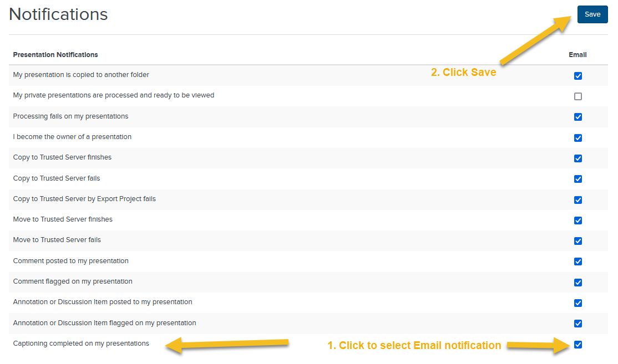This screenshot has width=618, height=364.
Task: Select the Captioning completed row label
Action: point(80,344)
